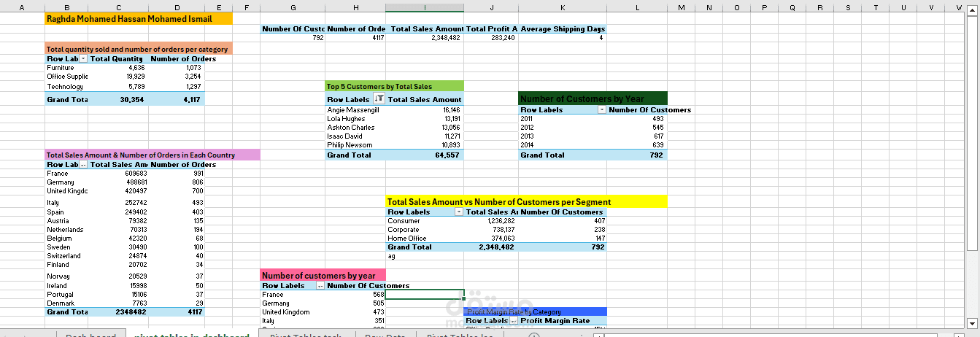
Task: Click the 617 customers value for 2013
Action: pyautogui.click(x=636, y=136)
